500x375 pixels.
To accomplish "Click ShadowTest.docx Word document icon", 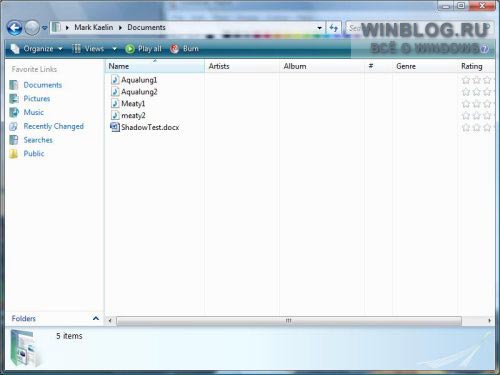I will click(115, 127).
